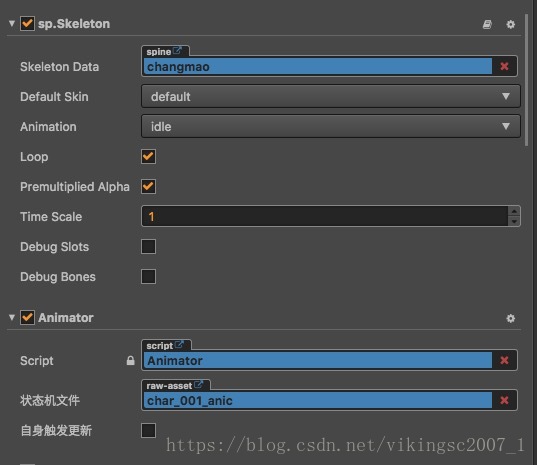Disable the sp.Skeleton component checkbox

click(x=27, y=24)
